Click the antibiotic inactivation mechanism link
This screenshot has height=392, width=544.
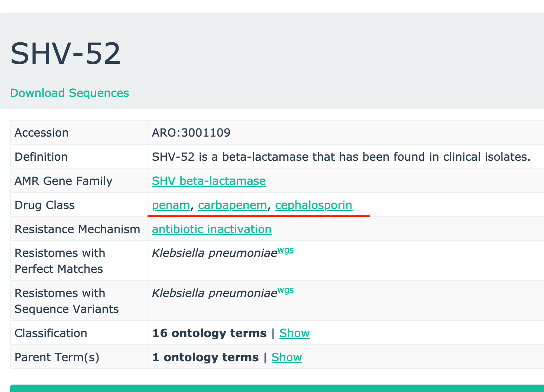pos(211,229)
